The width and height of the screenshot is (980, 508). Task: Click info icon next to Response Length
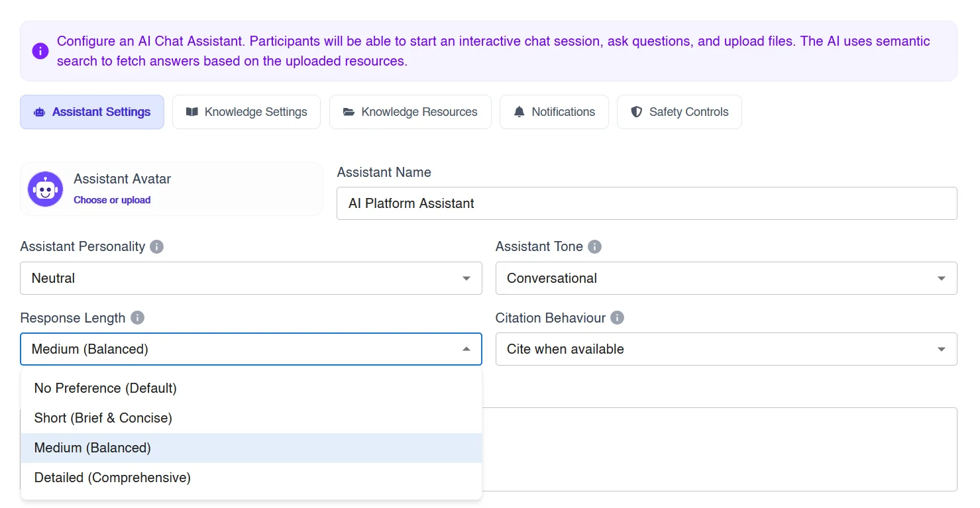pyautogui.click(x=137, y=318)
